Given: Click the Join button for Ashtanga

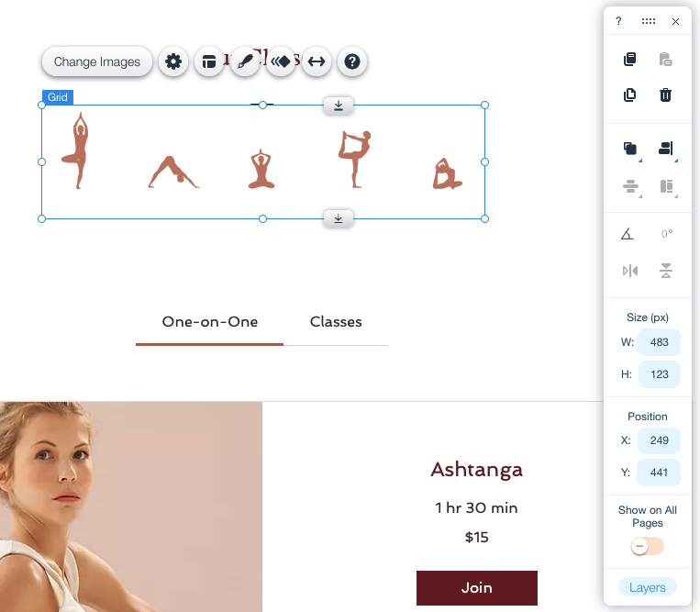Looking at the screenshot, I should [477, 587].
